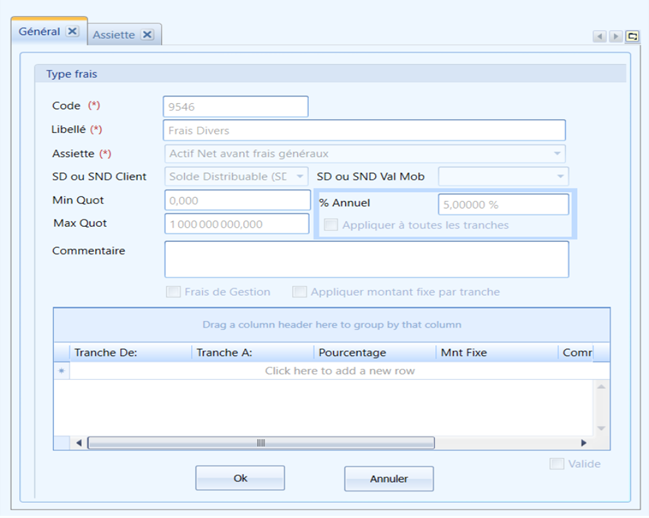Confirm with the Ok button
This screenshot has height=518, width=649.
[x=240, y=478]
